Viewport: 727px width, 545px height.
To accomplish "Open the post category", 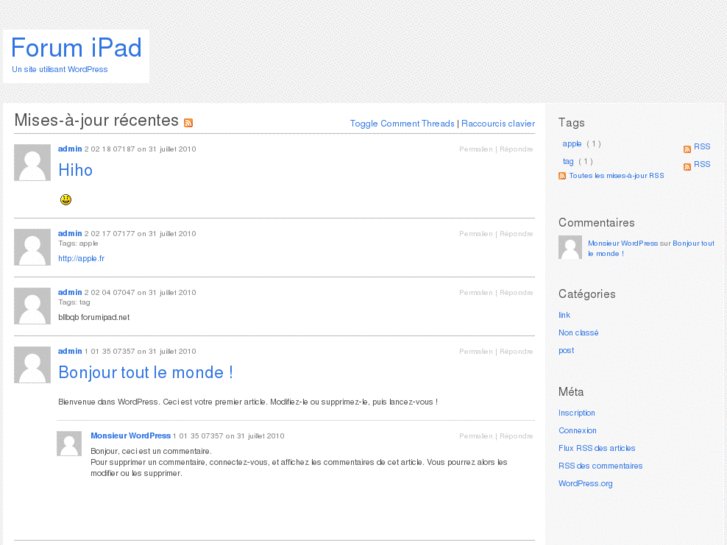I will pos(566,350).
